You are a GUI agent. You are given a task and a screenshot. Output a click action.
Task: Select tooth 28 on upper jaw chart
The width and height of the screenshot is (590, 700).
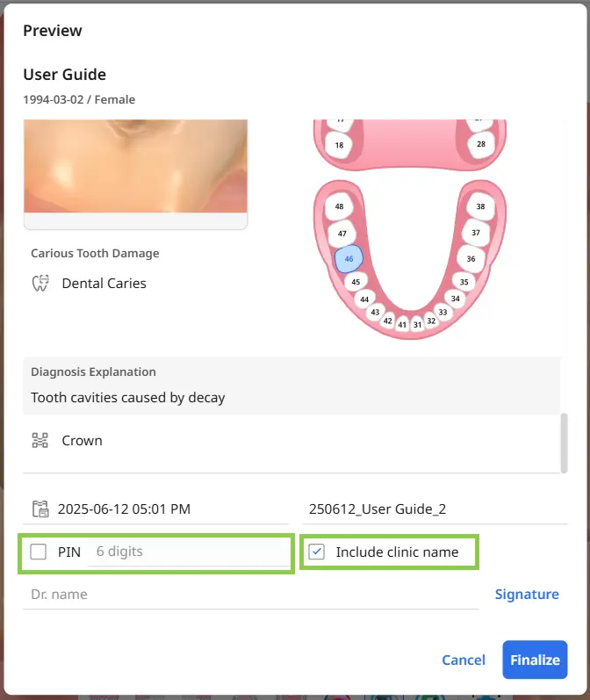[x=480, y=144]
